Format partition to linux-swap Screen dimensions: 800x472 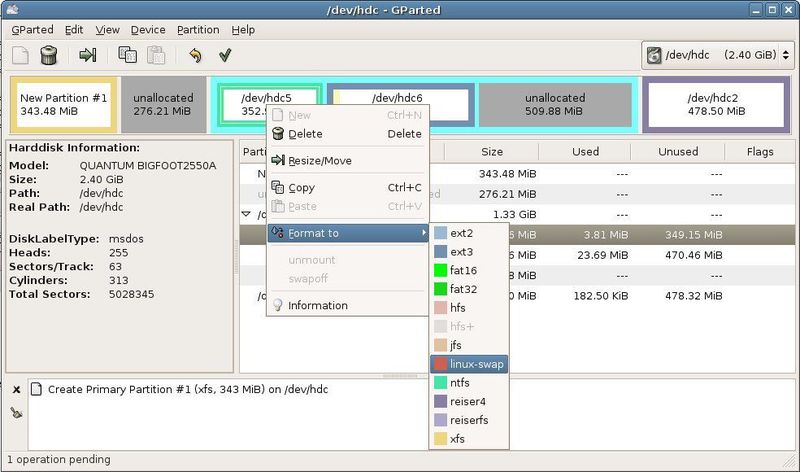(x=477, y=364)
